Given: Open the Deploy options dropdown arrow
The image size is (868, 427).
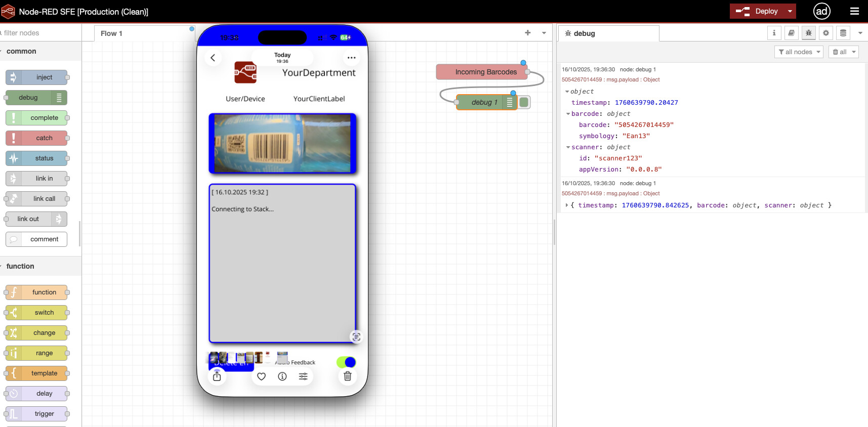Looking at the screenshot, I should 790,11.
